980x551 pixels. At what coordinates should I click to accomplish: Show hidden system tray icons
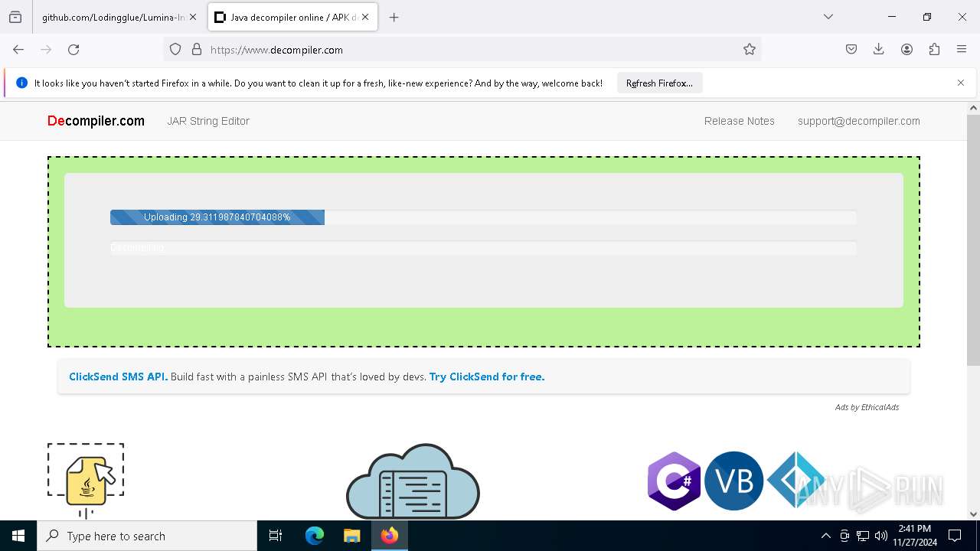tap(825, 536)
